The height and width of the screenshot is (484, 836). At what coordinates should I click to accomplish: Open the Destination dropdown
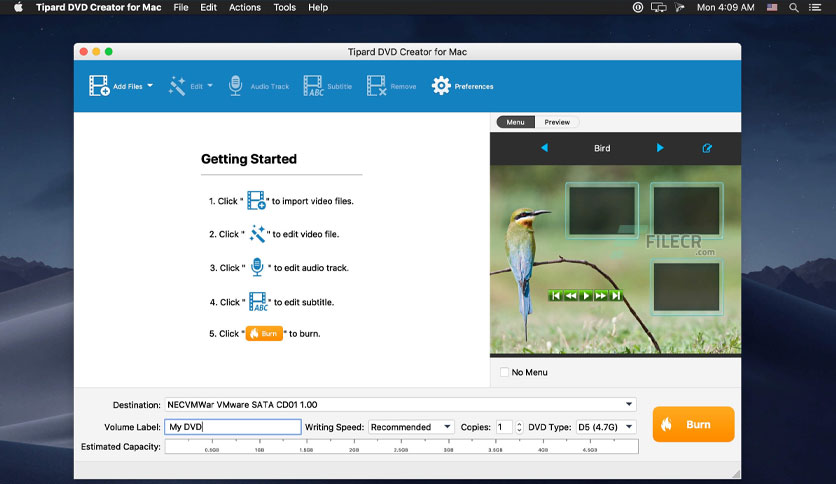click(x=400, y=405)
